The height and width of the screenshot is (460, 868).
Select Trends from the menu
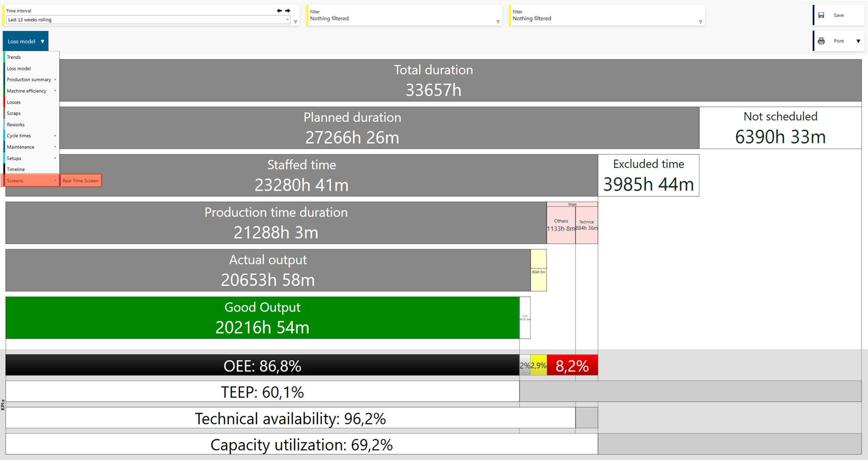click(14, 57)
